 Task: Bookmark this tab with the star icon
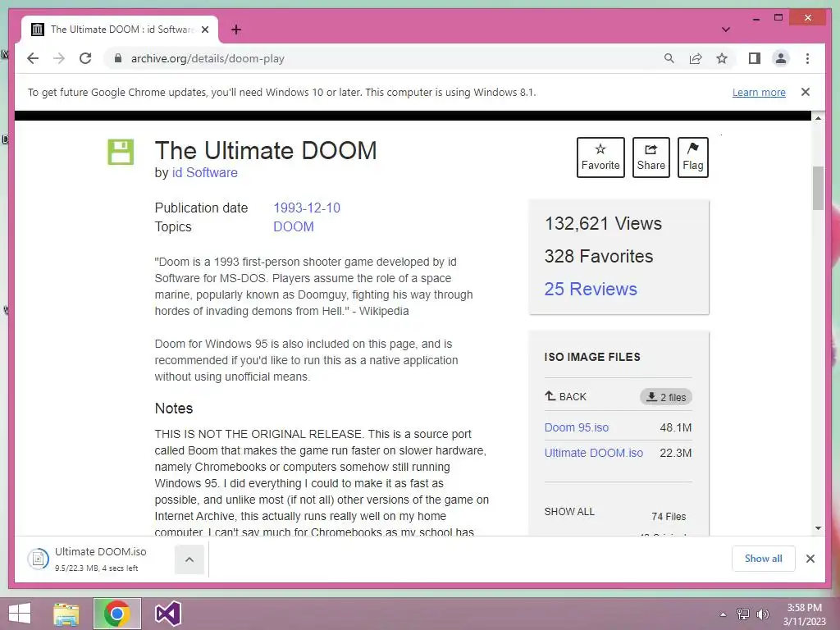click(722, 58)
